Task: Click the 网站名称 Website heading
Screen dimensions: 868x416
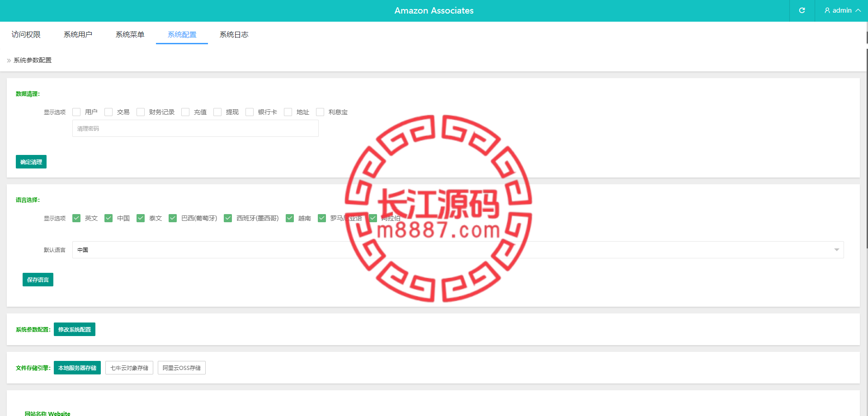Action: click(47, 413)
